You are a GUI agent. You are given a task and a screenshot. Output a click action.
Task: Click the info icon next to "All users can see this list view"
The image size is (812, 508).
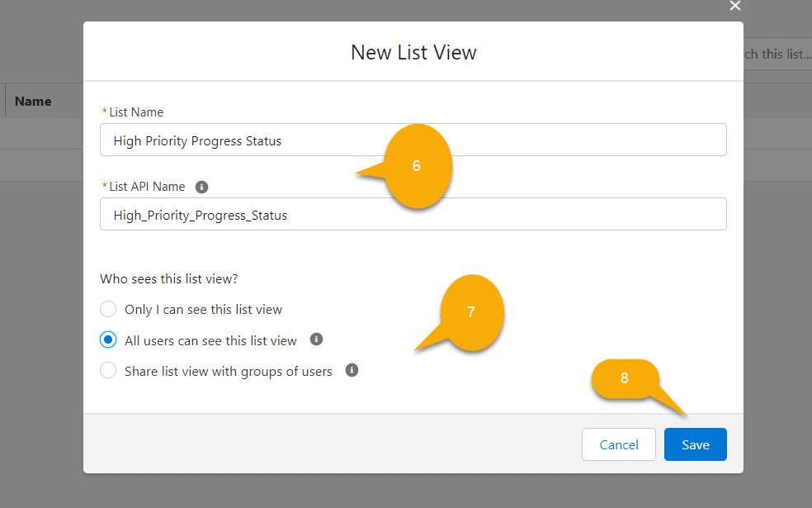pos(316,339)
